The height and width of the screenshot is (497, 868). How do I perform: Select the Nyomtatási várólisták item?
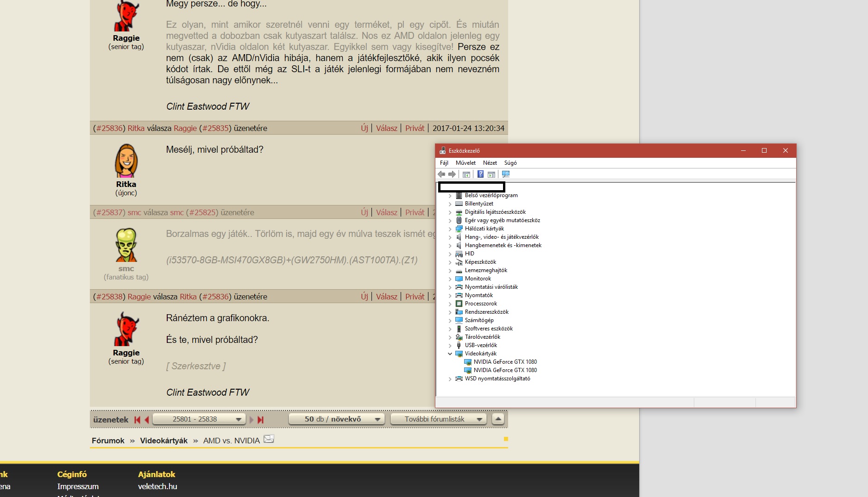491,287
